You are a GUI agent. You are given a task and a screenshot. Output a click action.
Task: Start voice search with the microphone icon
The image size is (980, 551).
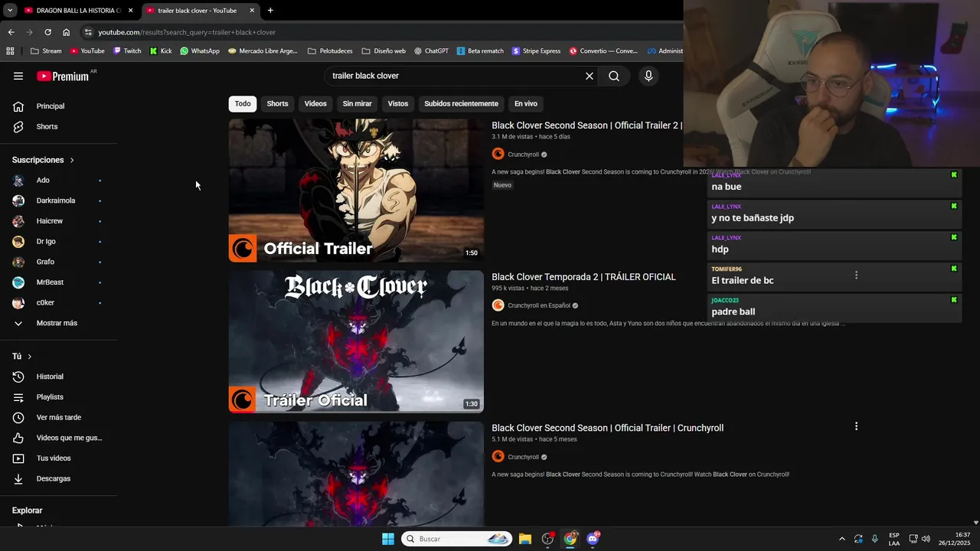[648, 76]
